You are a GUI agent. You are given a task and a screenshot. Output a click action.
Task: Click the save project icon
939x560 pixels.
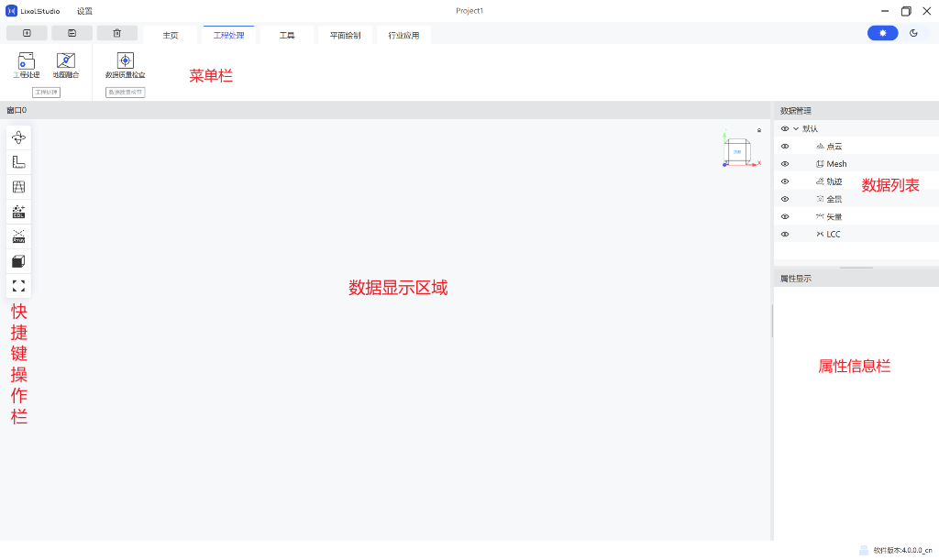[x=72, y=34]
